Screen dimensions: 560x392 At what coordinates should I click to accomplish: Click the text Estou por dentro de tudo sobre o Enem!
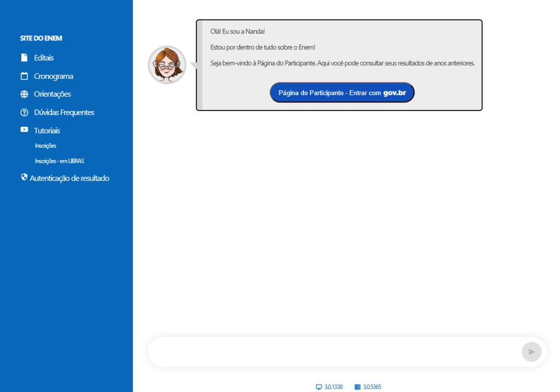[263, 47]
